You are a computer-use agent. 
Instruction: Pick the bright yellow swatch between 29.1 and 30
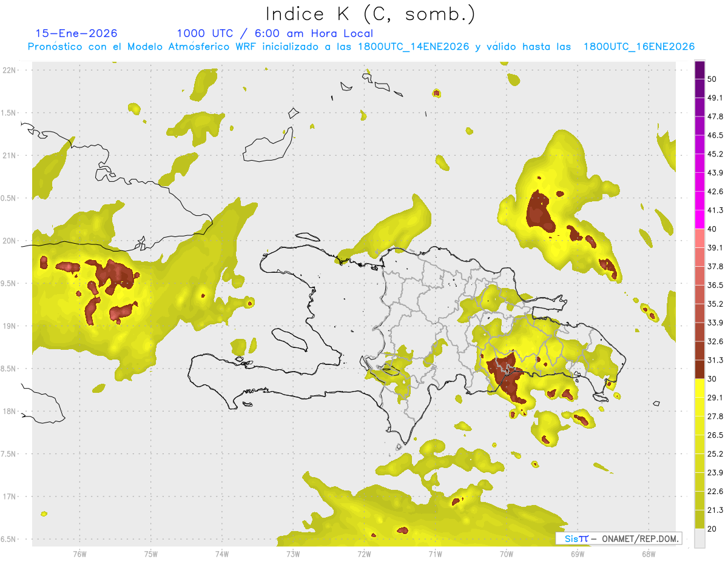pyautogui.click(x=699, y=388)
